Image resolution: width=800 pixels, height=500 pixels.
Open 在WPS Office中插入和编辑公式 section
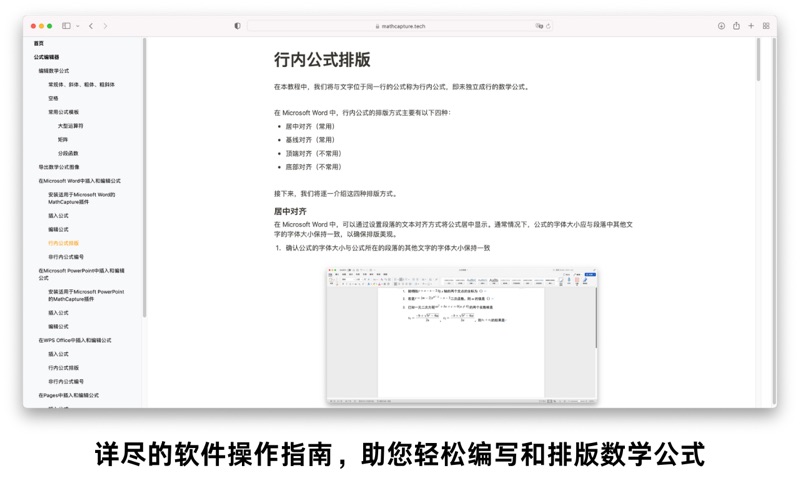[x=74, y=340]
